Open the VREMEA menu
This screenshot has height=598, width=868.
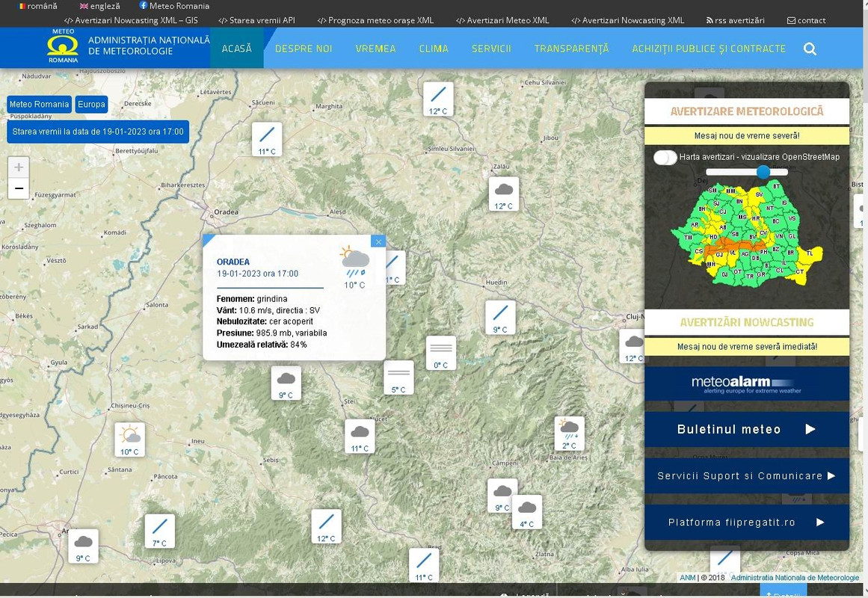coord(376,49)
